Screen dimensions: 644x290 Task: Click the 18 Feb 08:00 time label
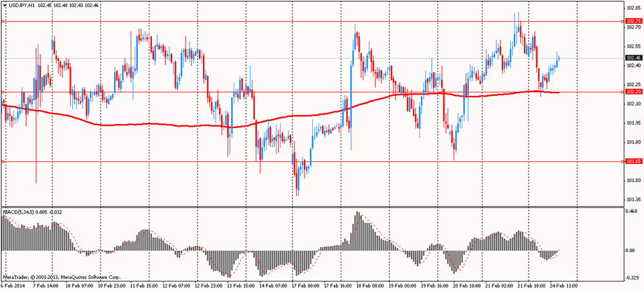(371, 285)
